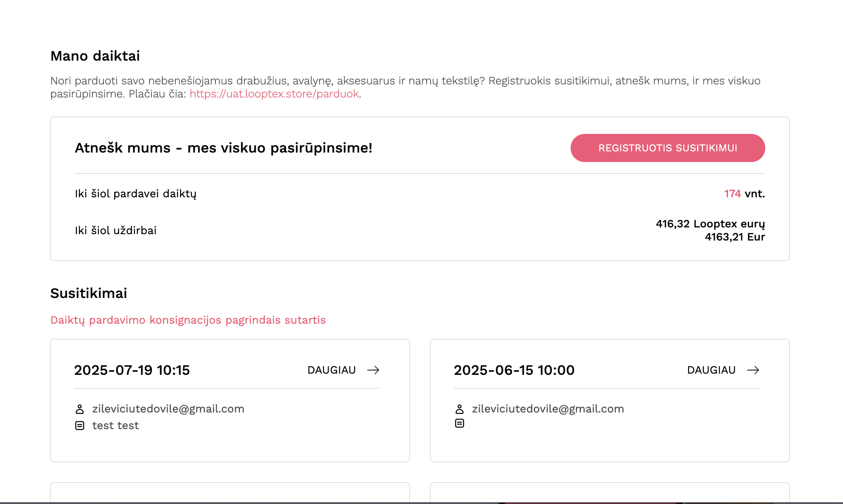Image resolution: width=843 pixels, height=504 pixels.
Task: Click the 174 vnt. sold items count
Action: pos(744,194)
